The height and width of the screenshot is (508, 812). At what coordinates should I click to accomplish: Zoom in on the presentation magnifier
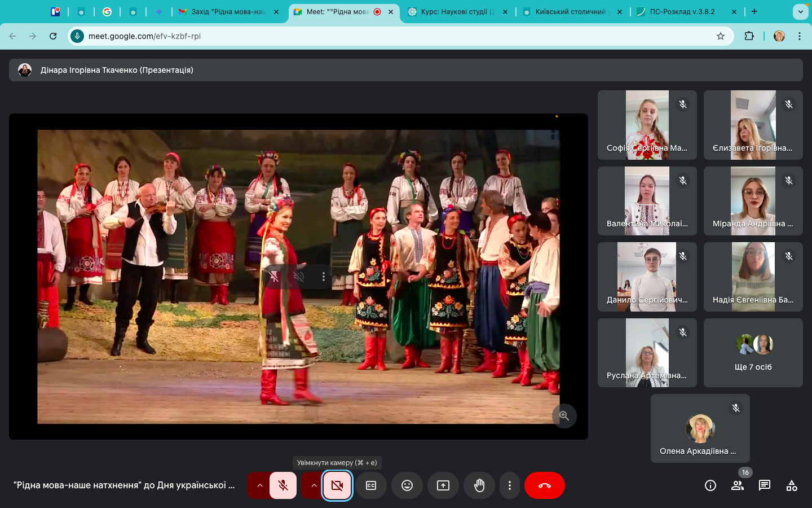tap(564, 416)
